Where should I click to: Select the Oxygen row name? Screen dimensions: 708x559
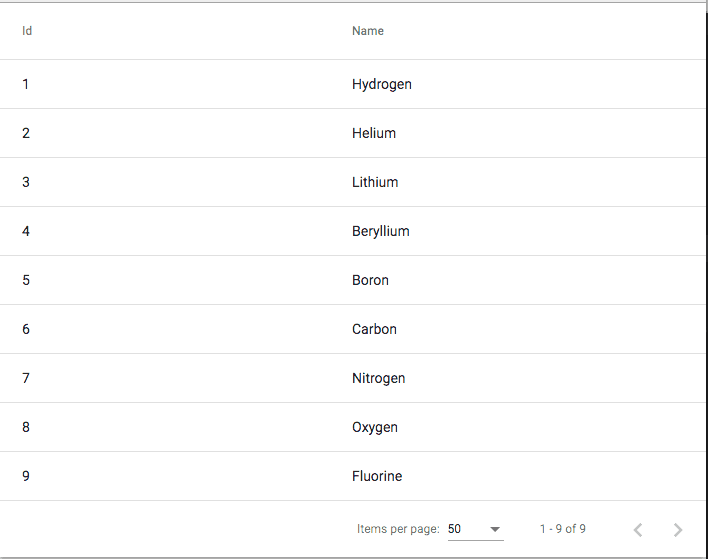[x=375, y=427]
